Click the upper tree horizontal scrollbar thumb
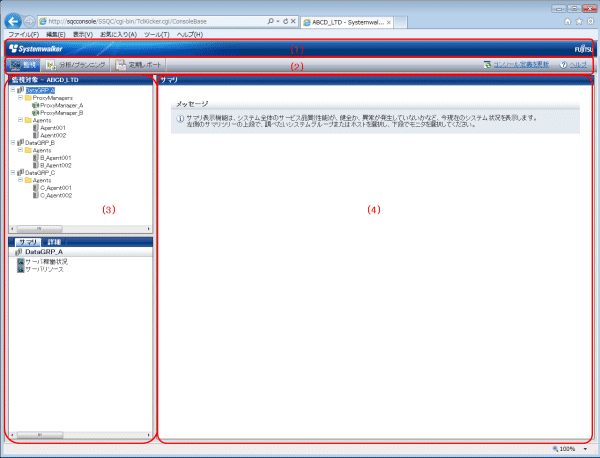 point(39,229)
